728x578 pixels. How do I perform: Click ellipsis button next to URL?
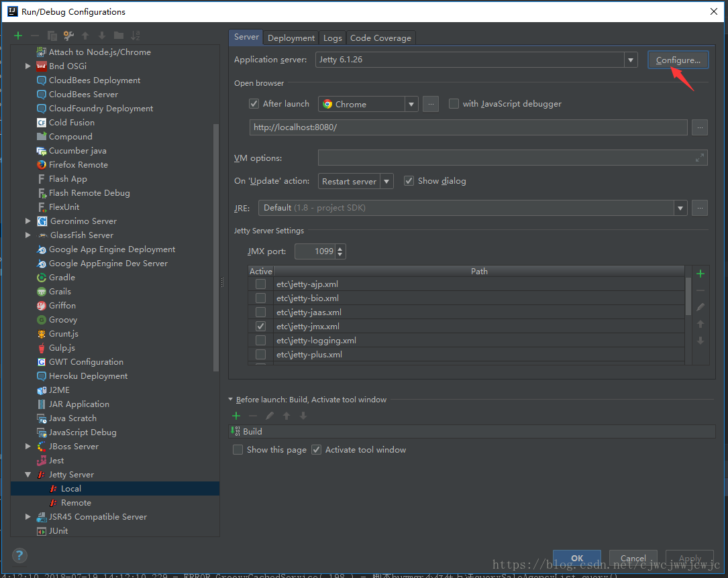tap(700, 127)
